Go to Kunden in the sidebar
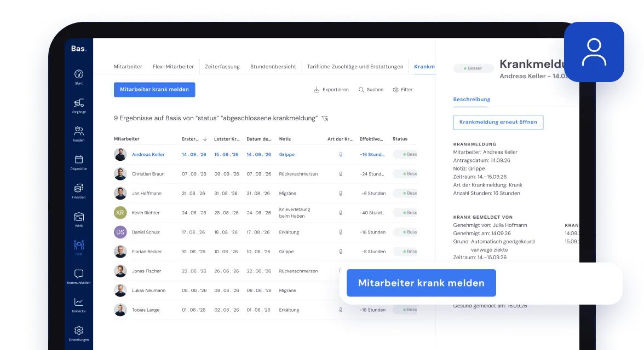 point(79,134)
